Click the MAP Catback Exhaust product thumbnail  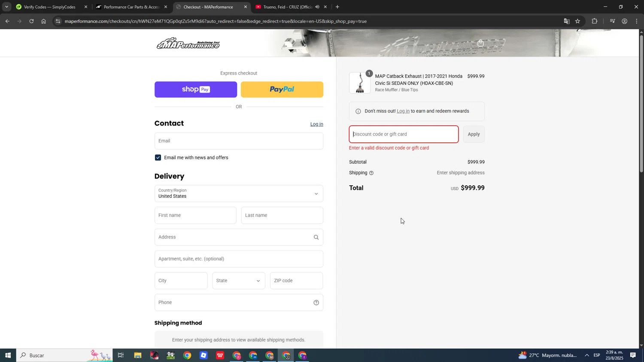pyautogui.click(x=360, y=83)
